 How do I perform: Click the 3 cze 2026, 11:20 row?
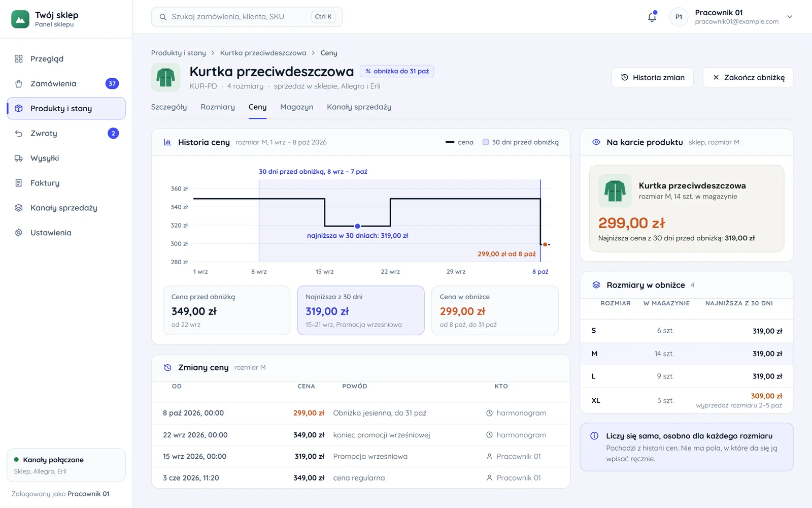(361, 478)
